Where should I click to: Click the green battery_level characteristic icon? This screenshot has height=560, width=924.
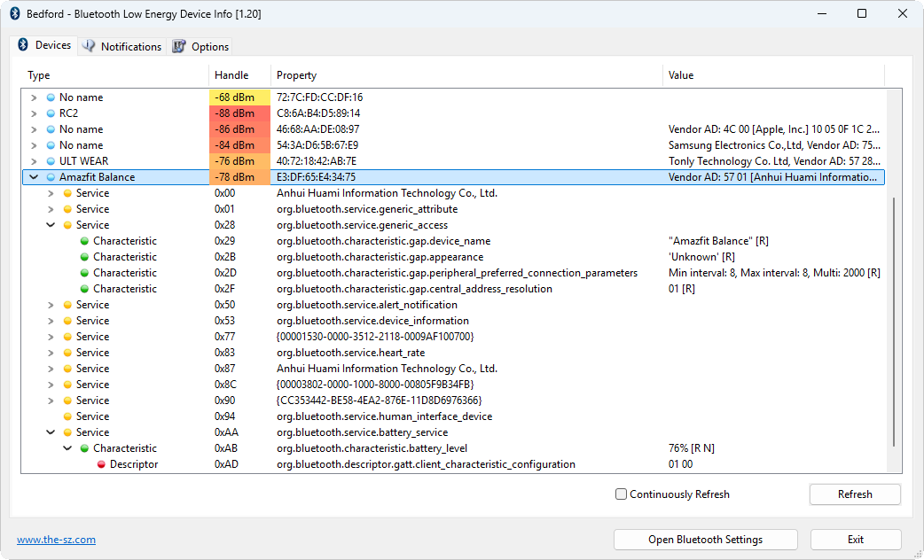coord(84,448)
